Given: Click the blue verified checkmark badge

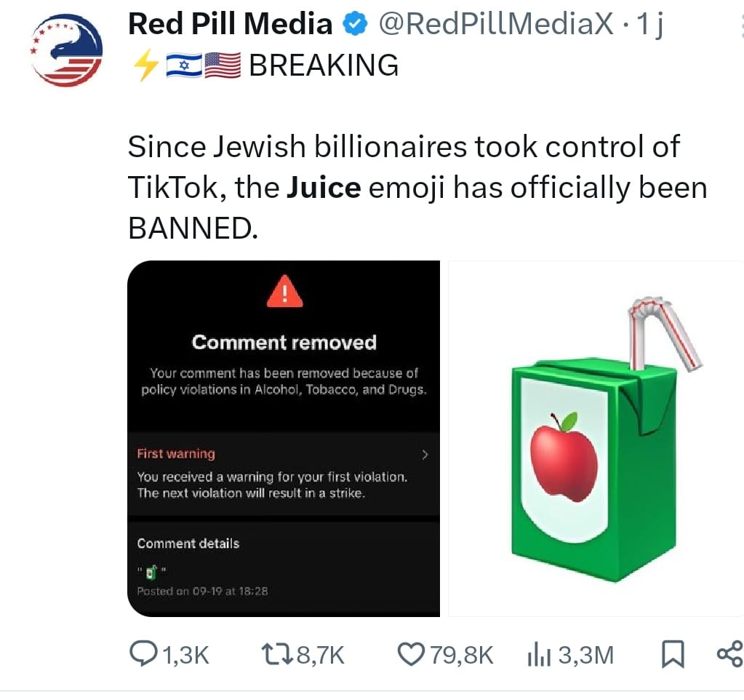Looking at the screenshot, I should [x=355, y=25].
